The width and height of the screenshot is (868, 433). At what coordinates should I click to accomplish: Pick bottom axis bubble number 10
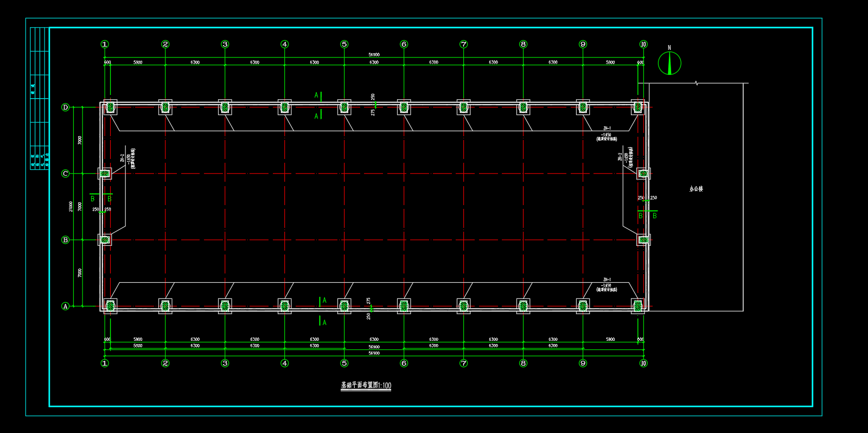[x=643, y=363]
